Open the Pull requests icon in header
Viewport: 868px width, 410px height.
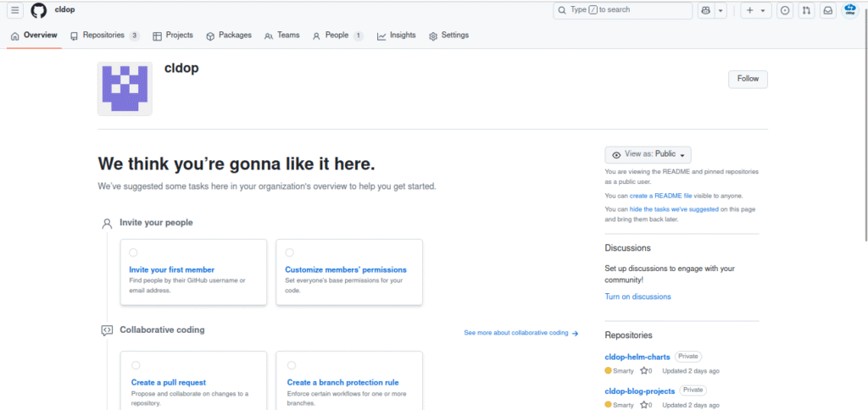click(x=807, y=10)
